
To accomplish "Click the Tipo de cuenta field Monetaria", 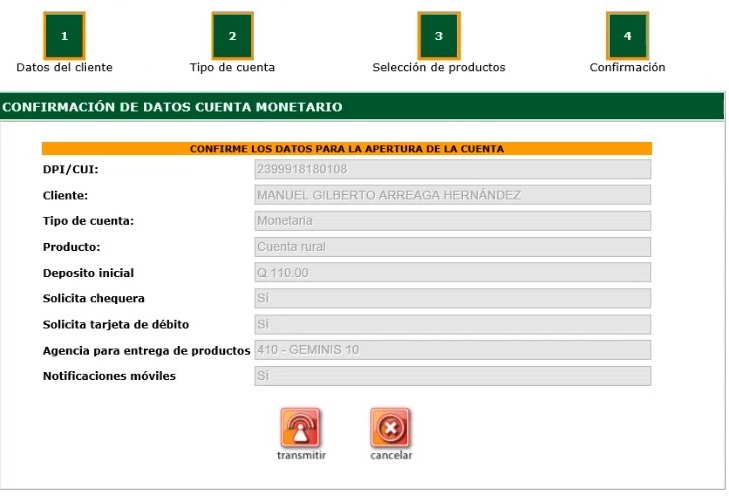I will pos(452,221).
